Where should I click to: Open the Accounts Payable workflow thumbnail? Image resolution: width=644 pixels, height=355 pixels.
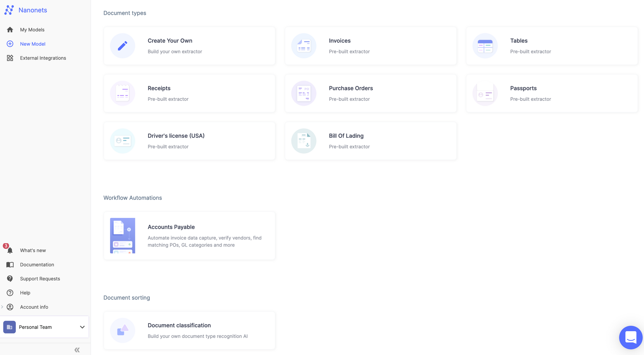pyautogui.click(x=122, y=236)
